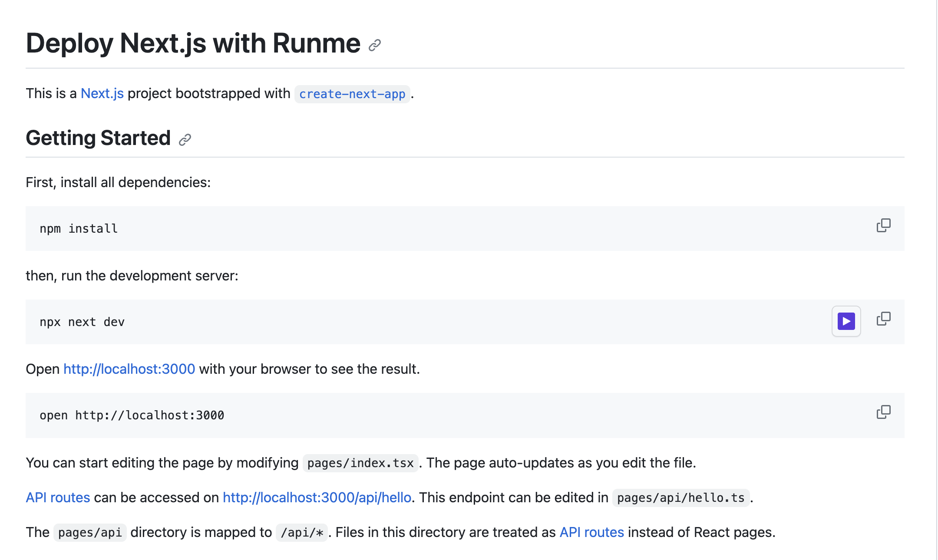Viewport: 938px width, 560px height.
Task: Open the create-next-app link
Action: click(x=352, y=94)
